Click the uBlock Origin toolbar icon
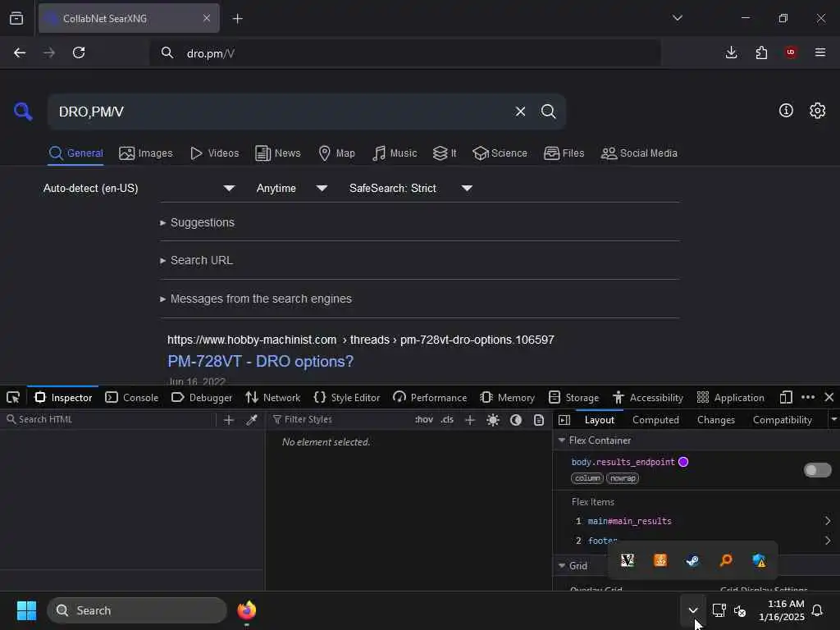Screen dimensions: 840x630 791,52
